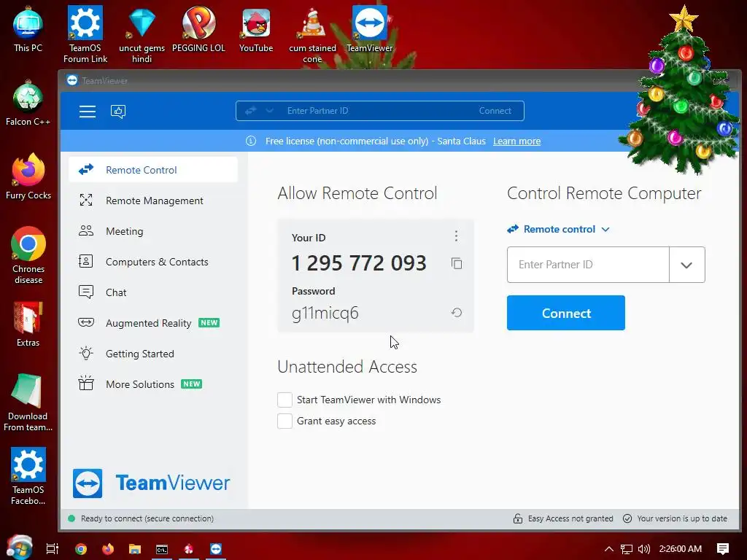This screenshot has width=747, height=560.
Task: Open the Partner ID history dropdown arrow
Action: click(x=686, y=265)
